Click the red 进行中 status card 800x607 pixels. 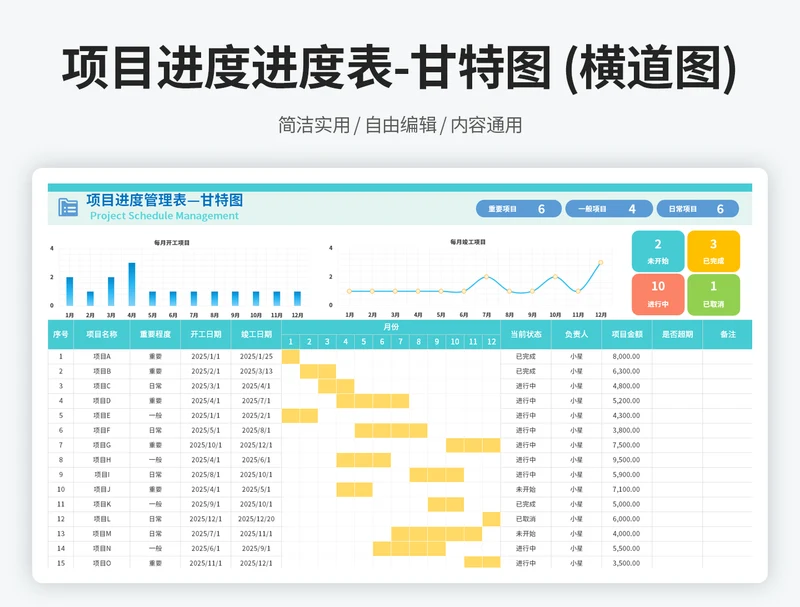(x=658, y=294)
